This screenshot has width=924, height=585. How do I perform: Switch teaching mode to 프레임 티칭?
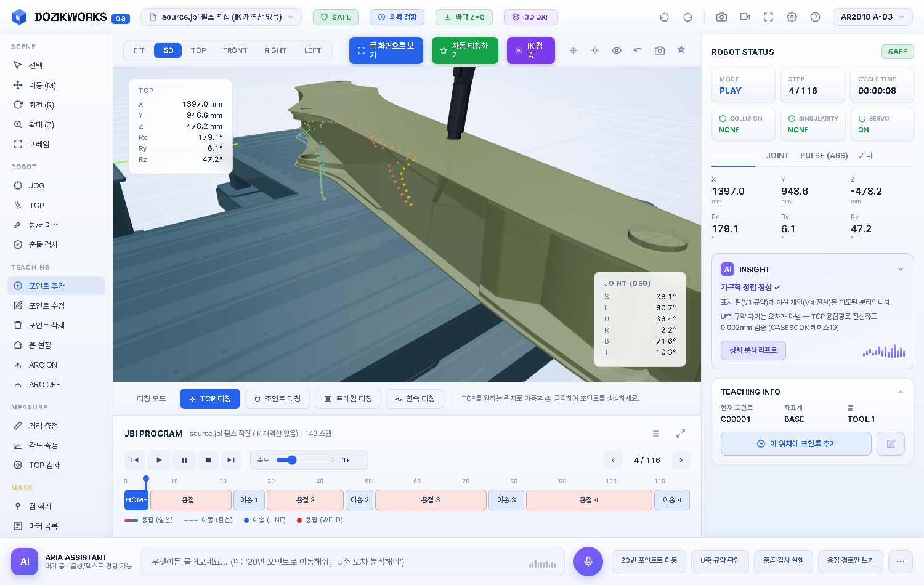click(348, 399)
